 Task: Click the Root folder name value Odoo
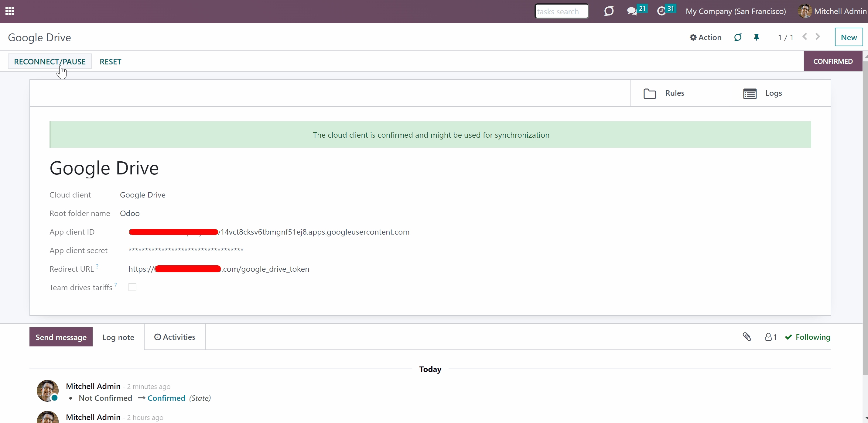(130, 213)
